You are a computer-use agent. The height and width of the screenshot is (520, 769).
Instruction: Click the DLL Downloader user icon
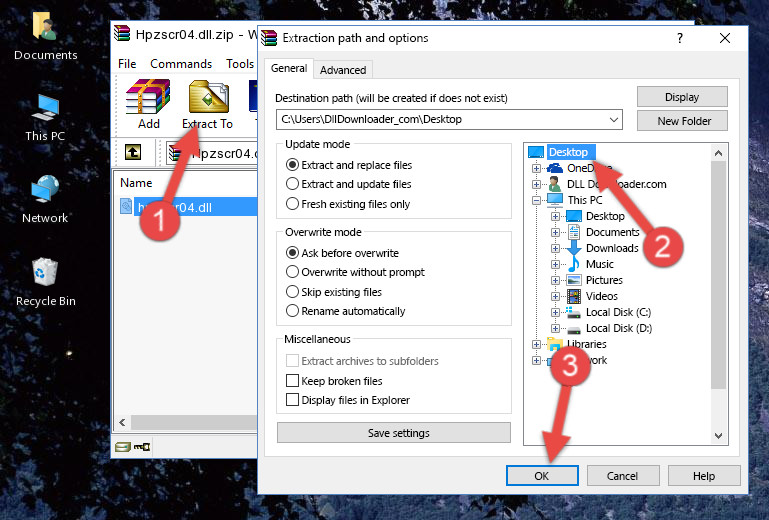coord(555,184)
